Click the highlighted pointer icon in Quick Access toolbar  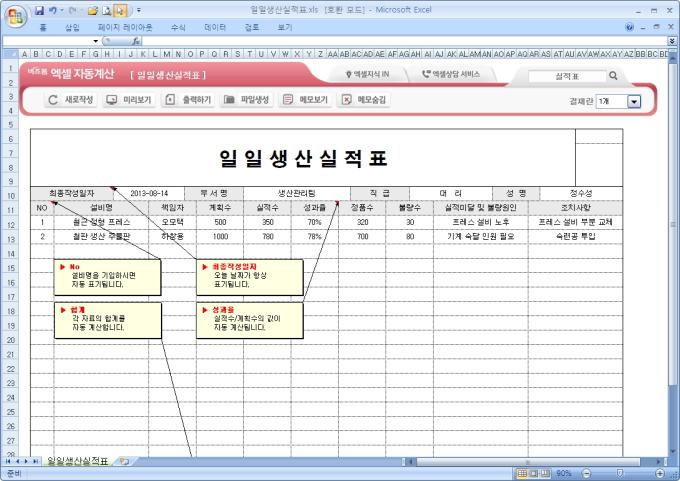coord(121,10)
